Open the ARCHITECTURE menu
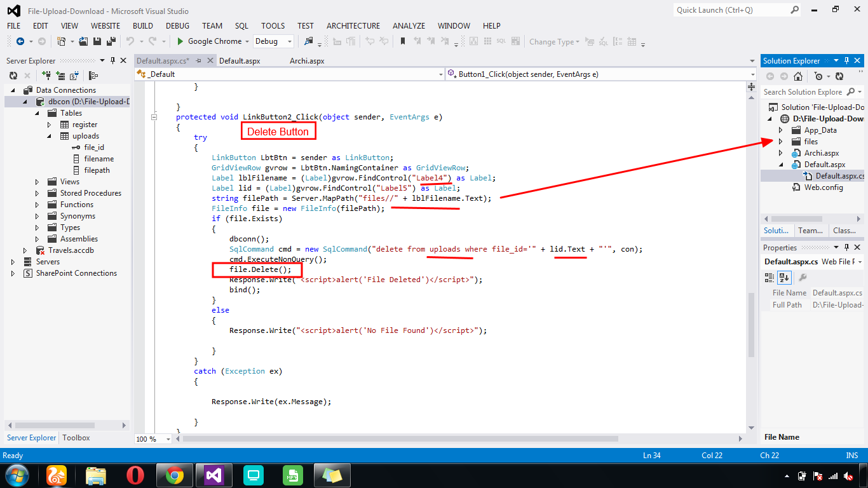The image size is (868, 488). click(x=353, y=26)
